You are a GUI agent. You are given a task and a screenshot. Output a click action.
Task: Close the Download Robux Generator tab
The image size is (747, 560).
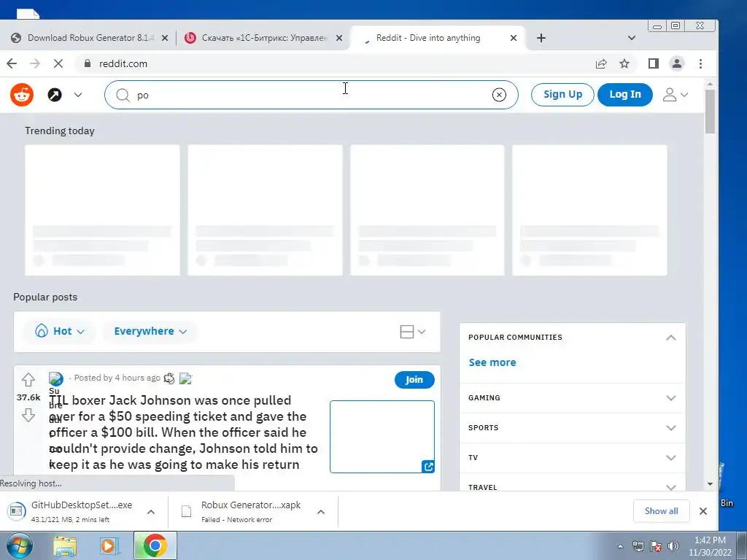[x=165, y=38]
